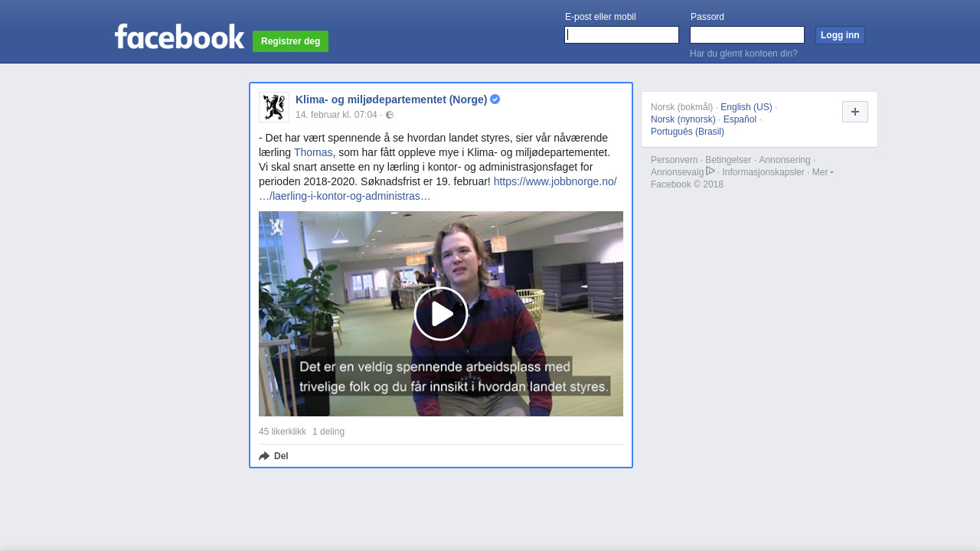Click the plus button for more languages
The height and width of the screenshot is (551, 980).
(x=855, y=112)
